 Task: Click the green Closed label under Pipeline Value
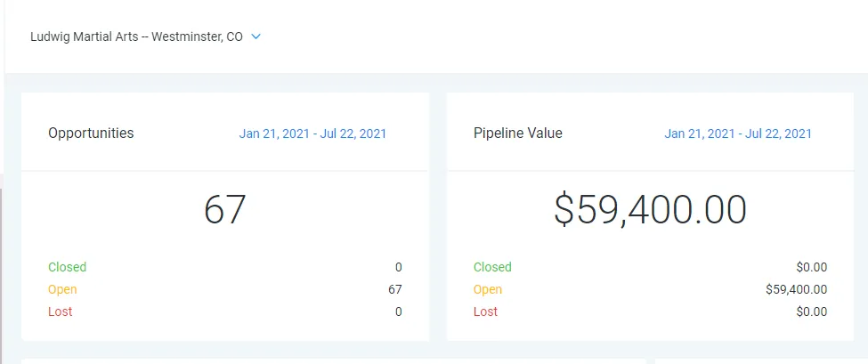pos(492,267)
